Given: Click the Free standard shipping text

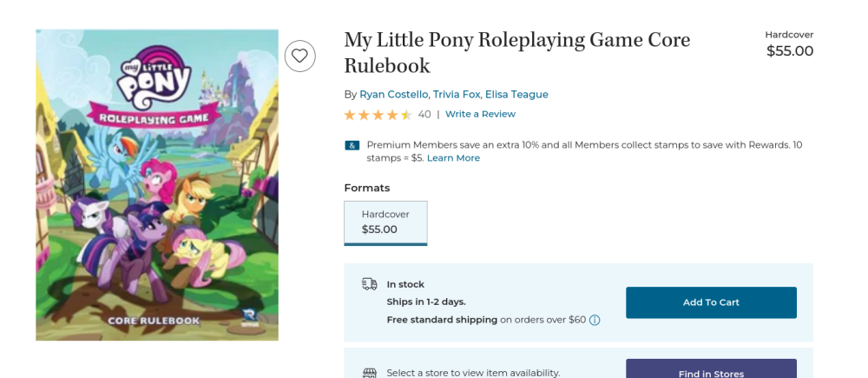Looking at the screenshot, I should 442,320.
